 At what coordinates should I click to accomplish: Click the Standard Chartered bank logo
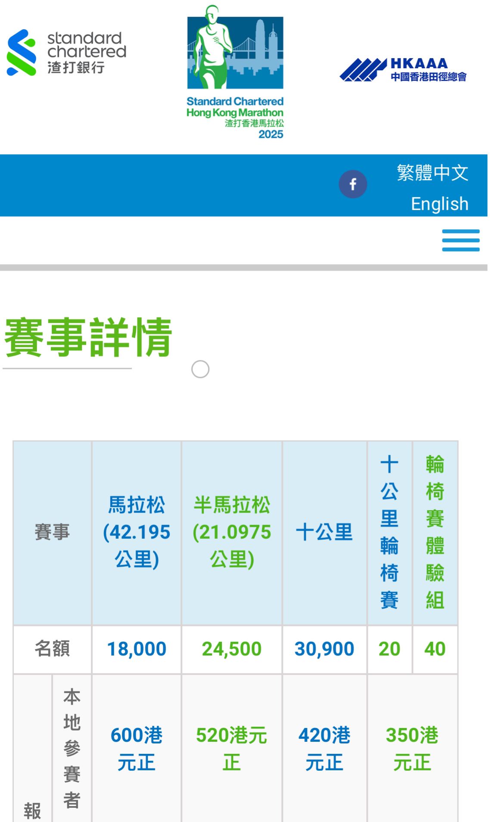click(66, 52)
